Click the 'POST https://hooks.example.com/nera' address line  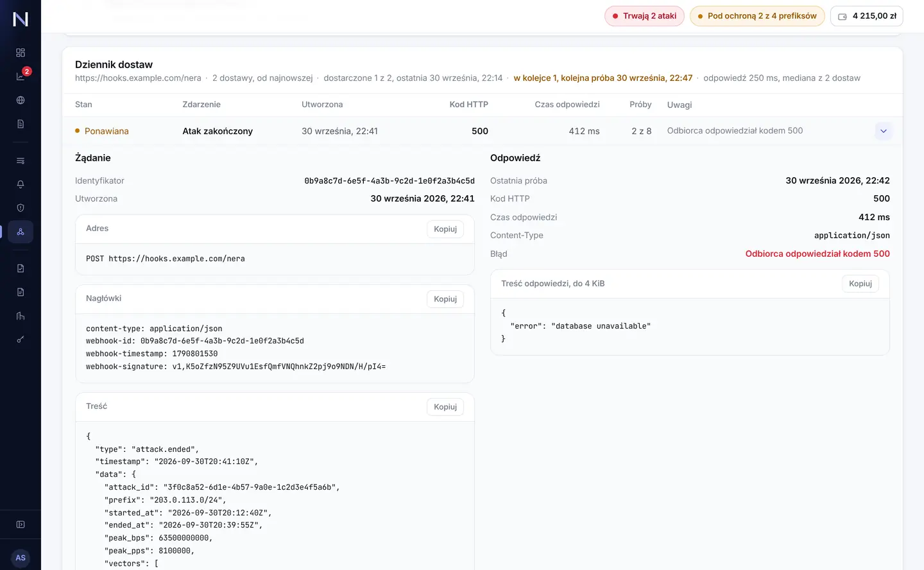coord(166,259)
